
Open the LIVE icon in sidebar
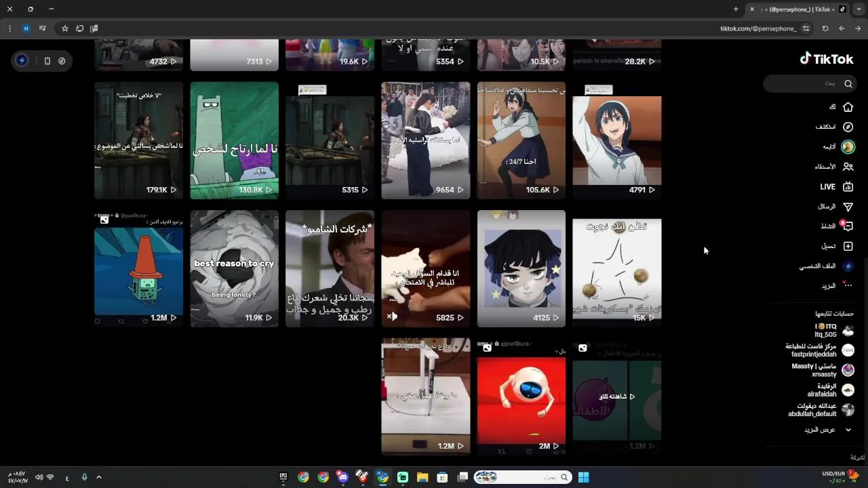point(848,186)
